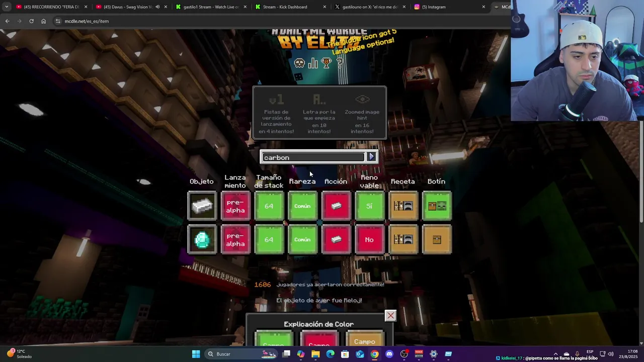Screen dimensions: 644x362
Task: Close the Kick Dashboard tab
Action: (325, 7)
